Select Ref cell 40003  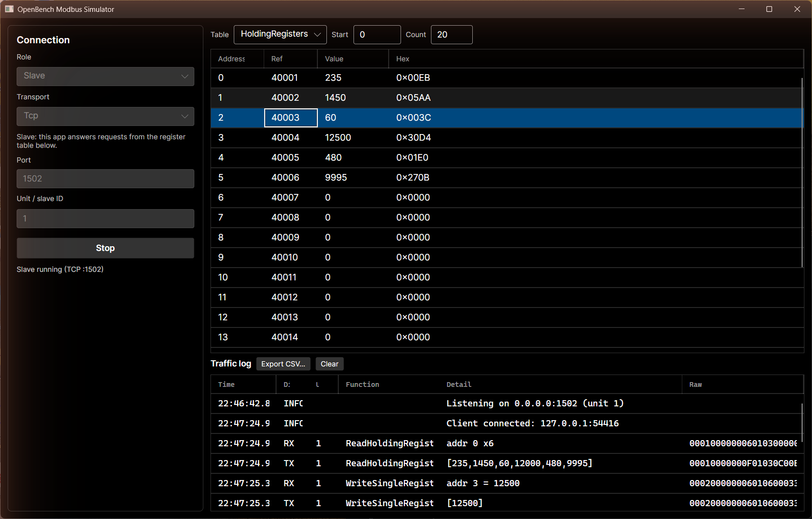point(291,118)
